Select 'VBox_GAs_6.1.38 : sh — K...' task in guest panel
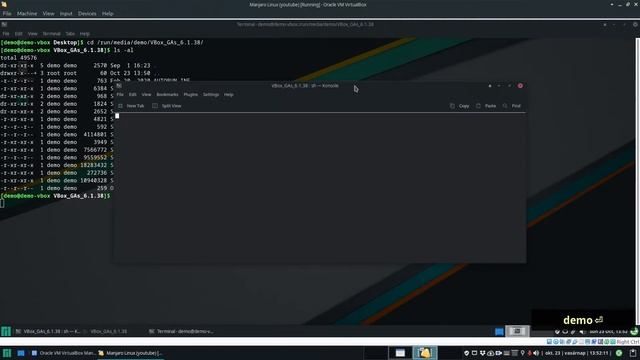The height and width of the screenshot is (360, 640). [48, 331]
